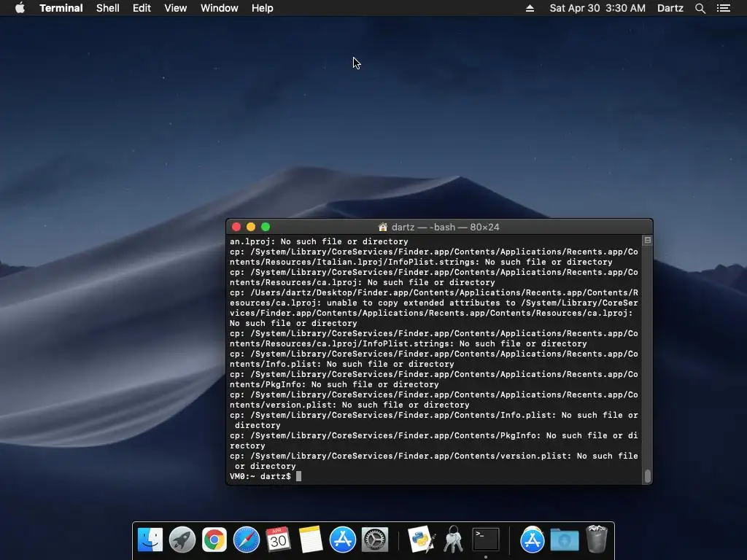Click the 'Italian.lproj/InfoPlist.strings' error line
Viewport: 747px width, 560px height.
[x=421, y=262]
